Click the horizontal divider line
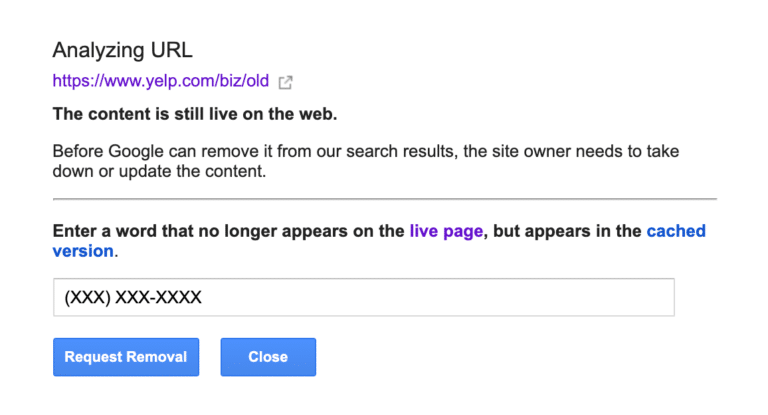This screenshot has height=415, width=768. pyautogui.click(x=384, y=199)
